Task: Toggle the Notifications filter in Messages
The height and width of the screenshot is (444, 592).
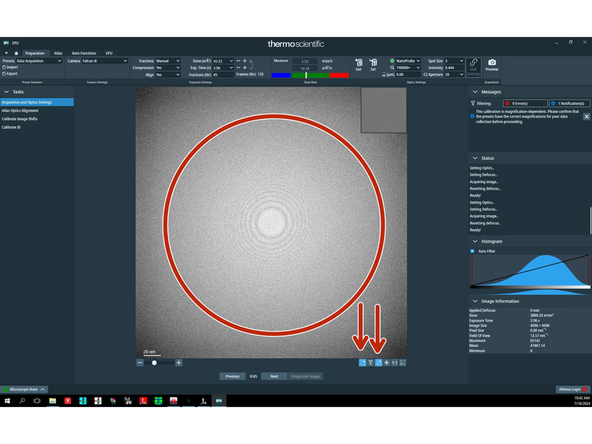Action: (x=569, y=103)
